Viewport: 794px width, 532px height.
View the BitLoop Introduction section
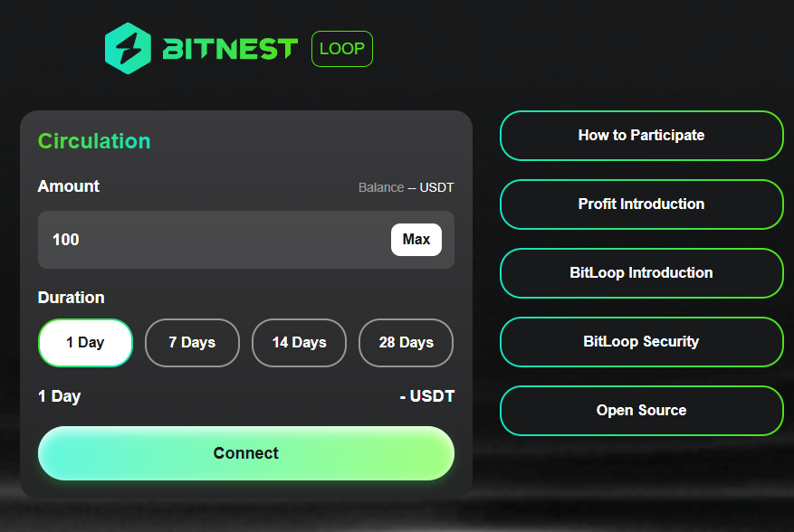point(641,273)
